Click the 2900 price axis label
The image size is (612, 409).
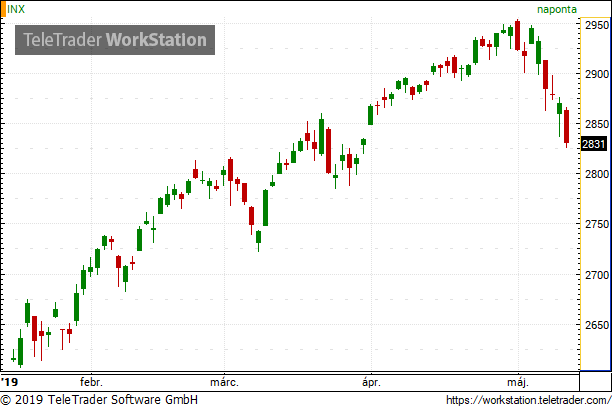click(597, 74)
